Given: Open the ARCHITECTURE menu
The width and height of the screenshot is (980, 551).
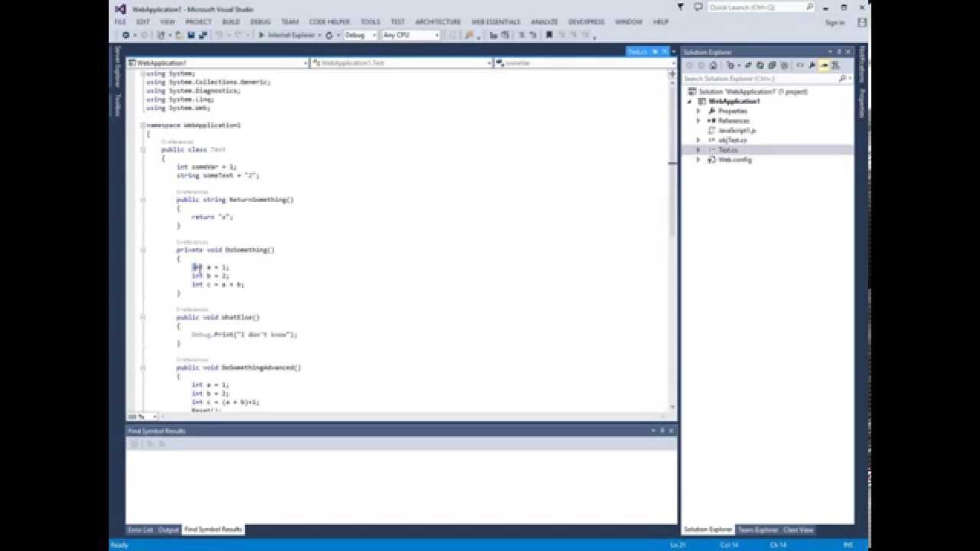Looking at the screenshot, I should pos(438,22).
